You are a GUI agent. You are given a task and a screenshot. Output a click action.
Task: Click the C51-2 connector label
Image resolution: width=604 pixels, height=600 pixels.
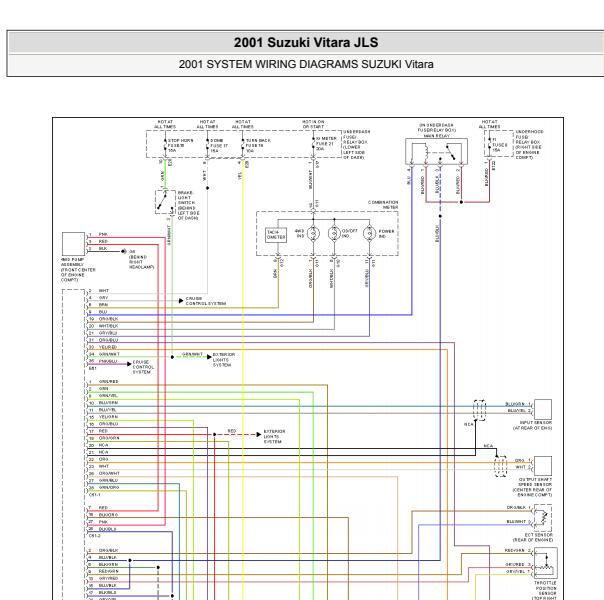coord(95,536)
